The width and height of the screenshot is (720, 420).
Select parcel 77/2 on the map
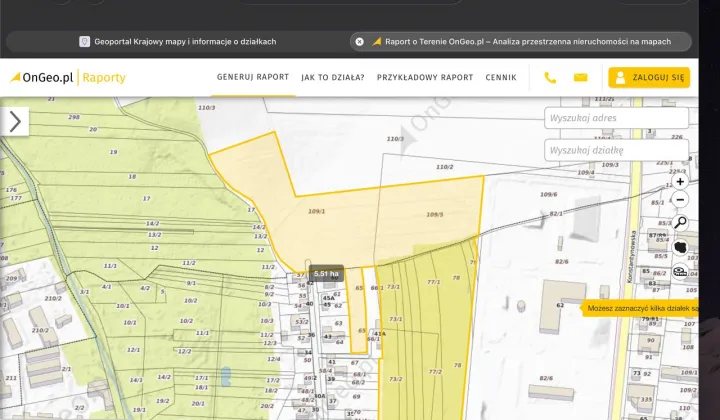[435, 371]
